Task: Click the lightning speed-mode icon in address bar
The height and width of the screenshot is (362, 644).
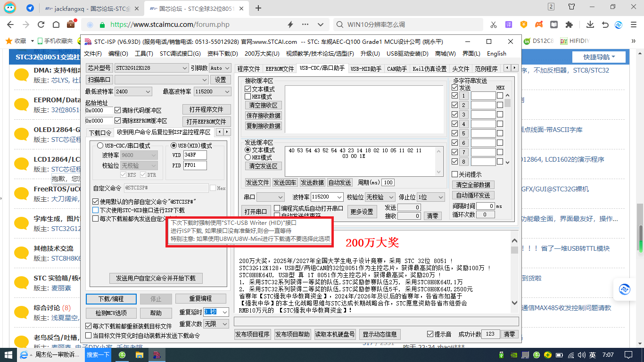Action: pyautogui.click(x=291, y=25)
